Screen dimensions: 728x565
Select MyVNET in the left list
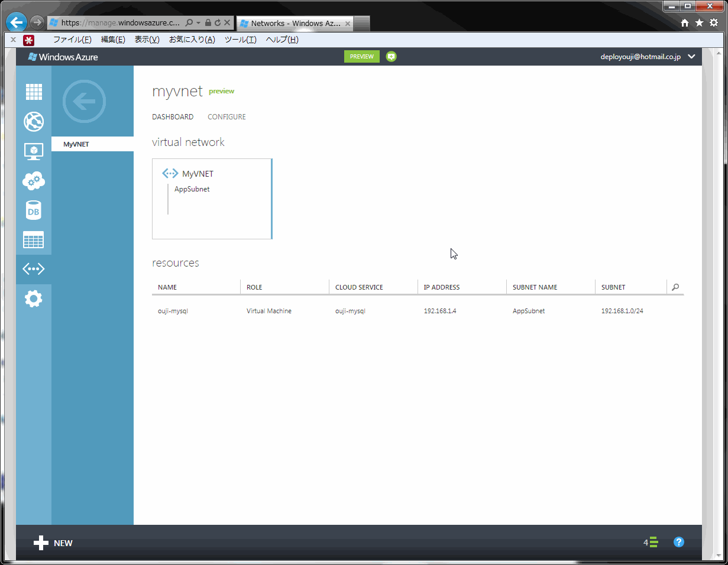(92, 144)
